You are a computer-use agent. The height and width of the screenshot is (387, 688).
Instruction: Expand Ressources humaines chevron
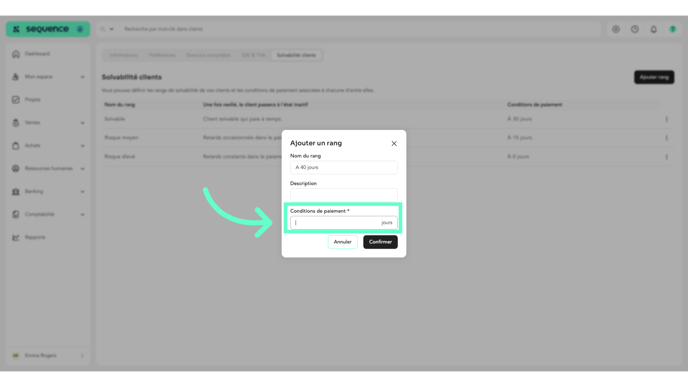tap(82, 168)
